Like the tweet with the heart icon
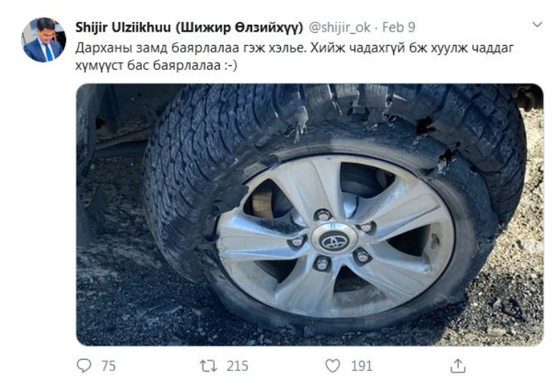The width and height of the screenshot is (557, 392). (x=333, y=366)
